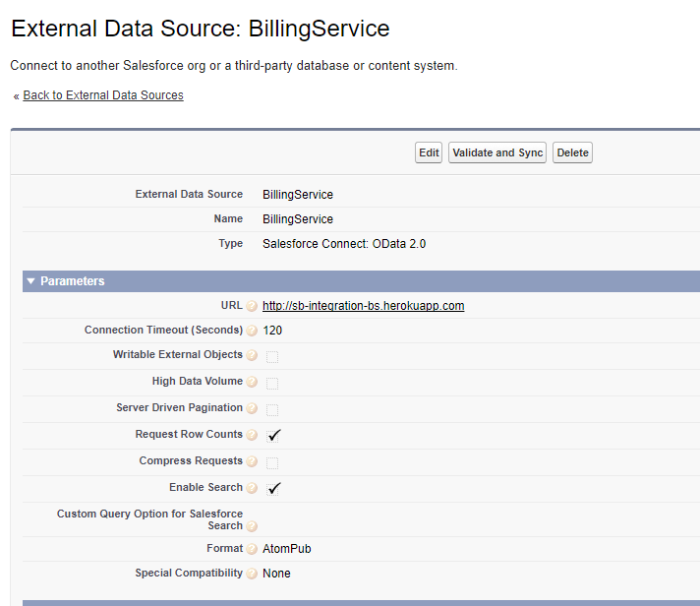
Task: Click the Delete button
Action: pyautogui.click(x=572, y=152)
